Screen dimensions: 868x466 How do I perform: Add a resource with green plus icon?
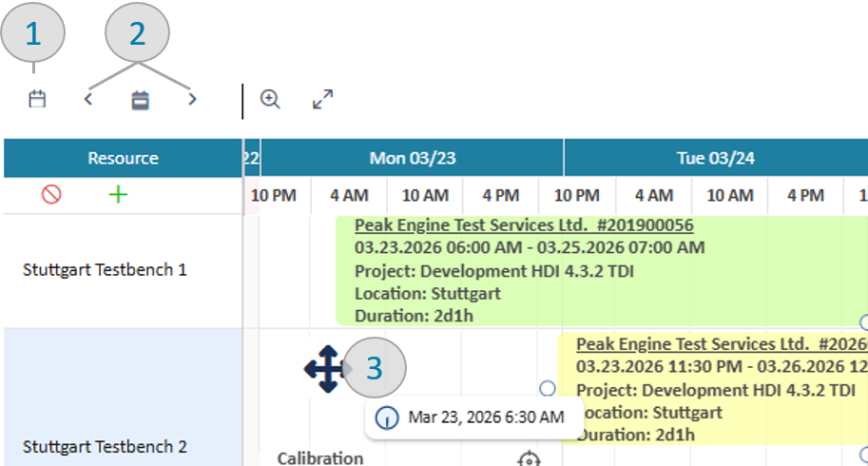coord(118,195)
